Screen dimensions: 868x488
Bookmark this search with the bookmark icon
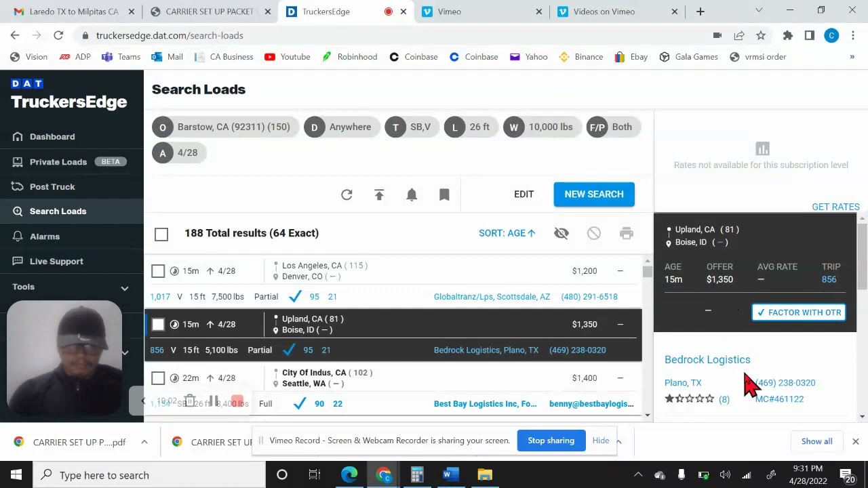[444, 195]
